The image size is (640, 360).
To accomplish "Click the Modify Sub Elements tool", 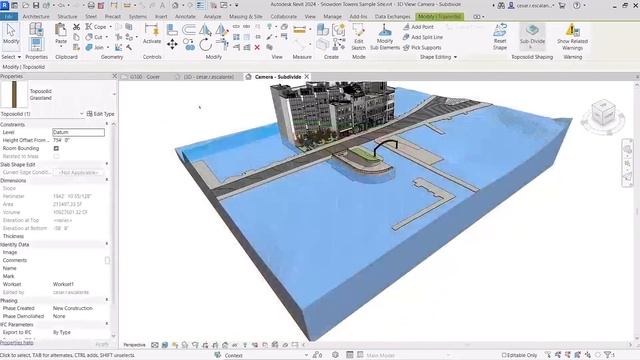I will tap(385, 37).
